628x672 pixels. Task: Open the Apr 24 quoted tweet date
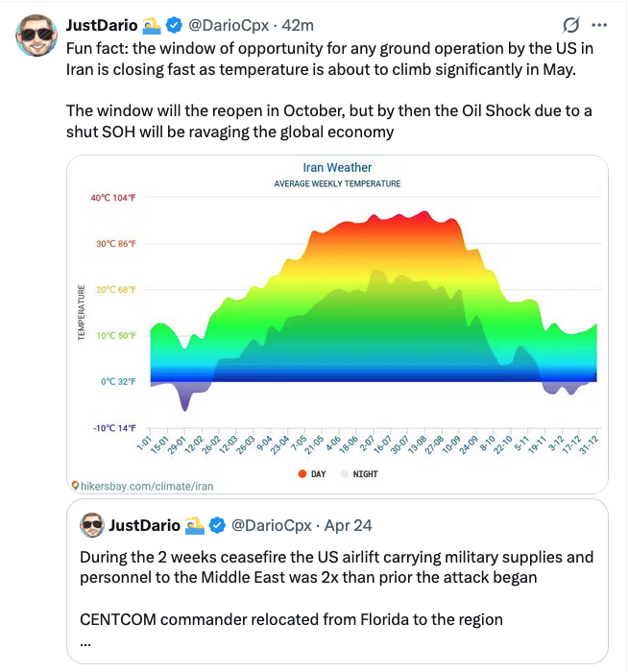[349, 525]
